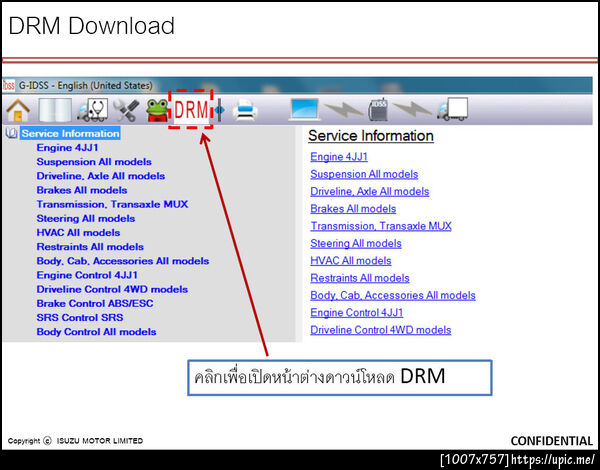Click the green frog icon

click(x=157, y=111)
